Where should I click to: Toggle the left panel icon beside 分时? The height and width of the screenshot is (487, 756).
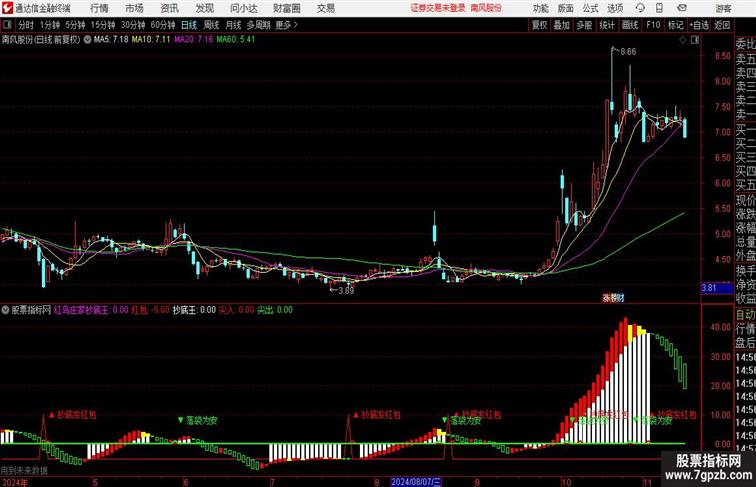pyautogui.click(x=7, y=25)
